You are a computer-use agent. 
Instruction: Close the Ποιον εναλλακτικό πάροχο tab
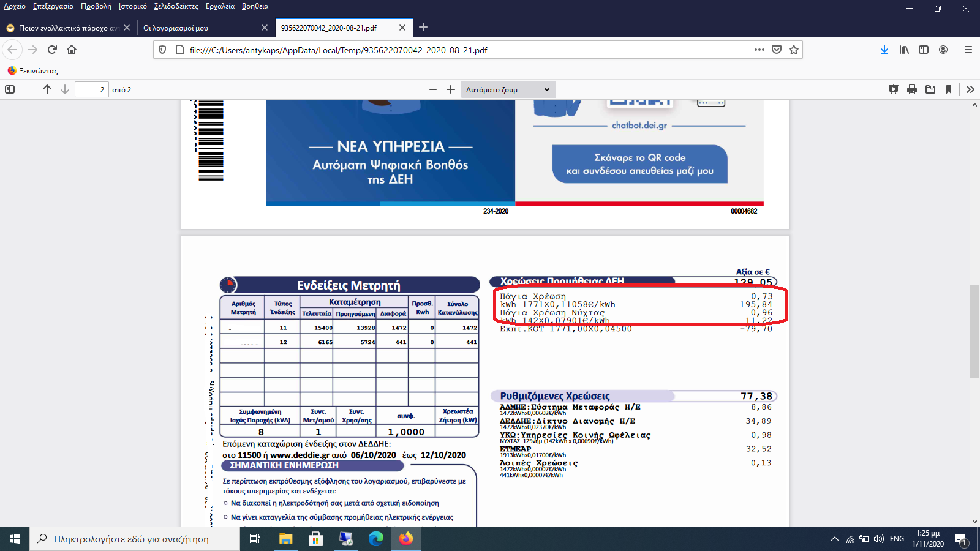[127, 28]
